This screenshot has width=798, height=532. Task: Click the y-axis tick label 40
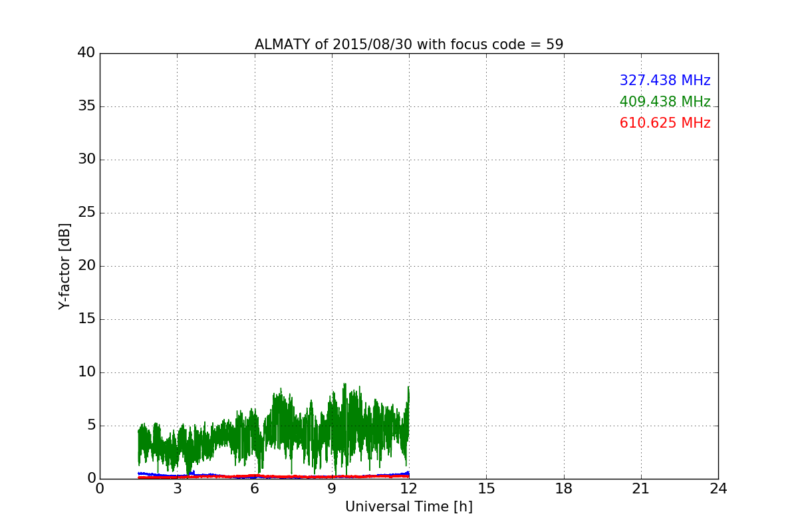point(86,53)
